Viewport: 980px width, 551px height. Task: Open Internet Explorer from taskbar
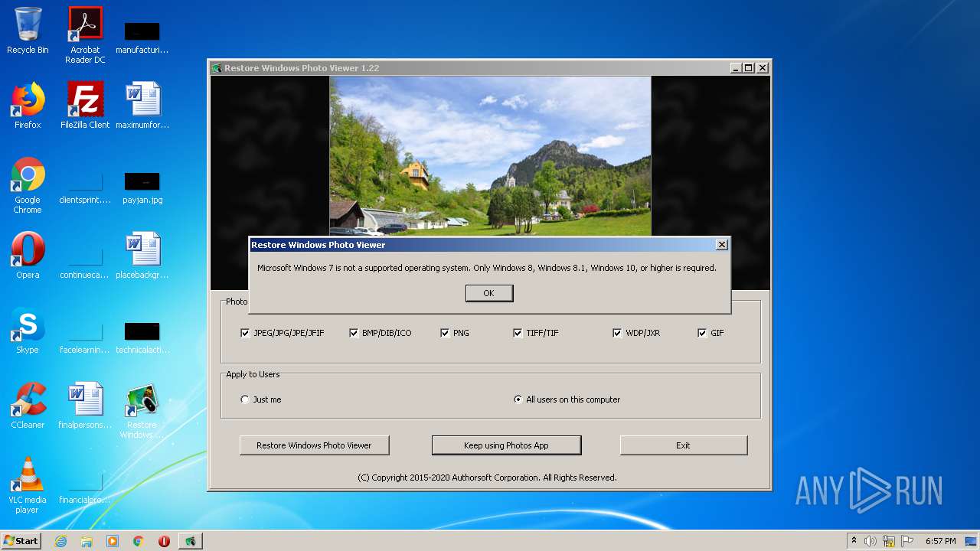tap(60, 541)
